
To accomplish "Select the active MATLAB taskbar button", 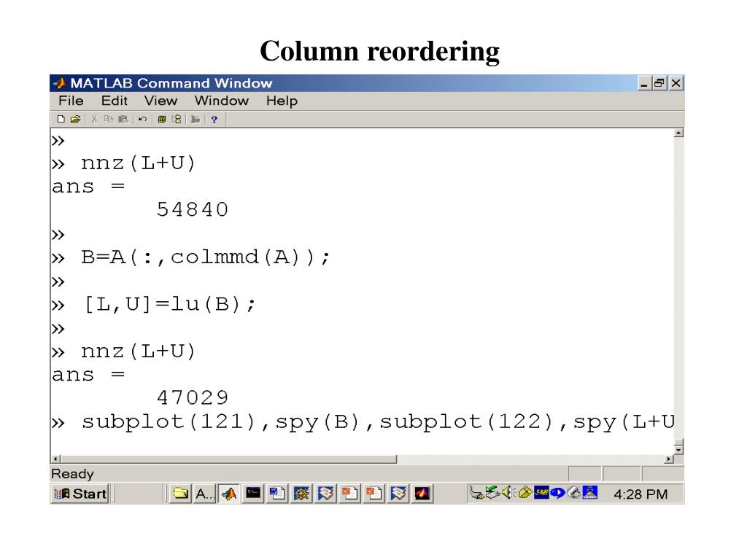I will tap(229, 494).
